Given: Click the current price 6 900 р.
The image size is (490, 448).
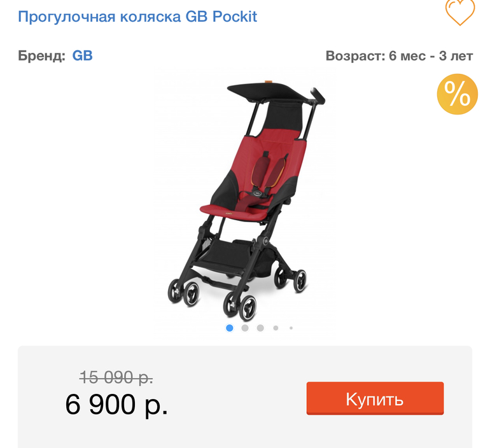Looking at the screenshot, I should [x=116, y=405].
